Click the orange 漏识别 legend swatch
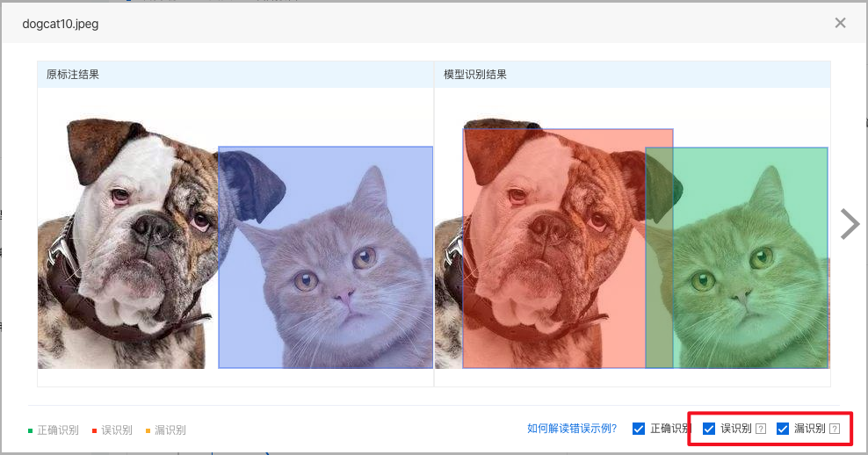This screenshot has width=868, height=455. click(148, 430)
